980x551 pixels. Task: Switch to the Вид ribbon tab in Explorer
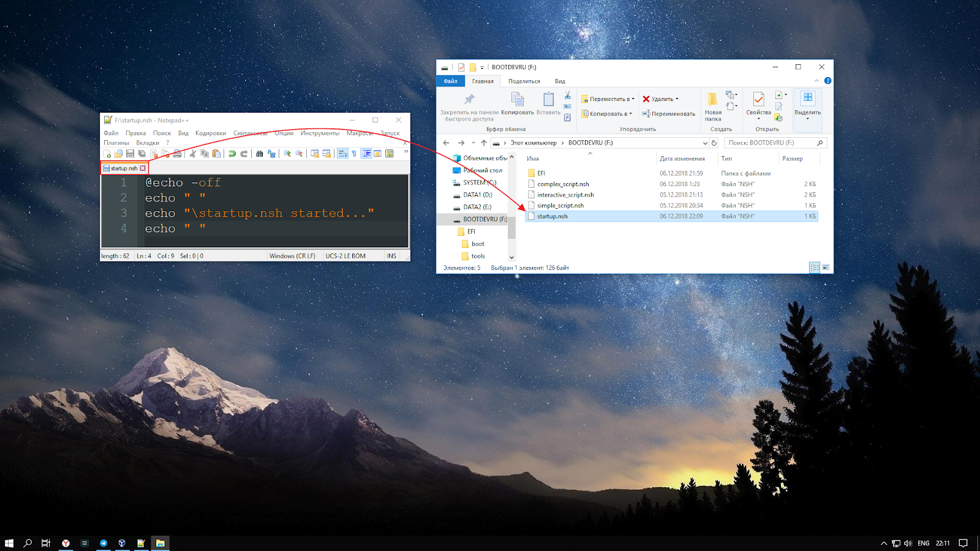tap(560, 81)
